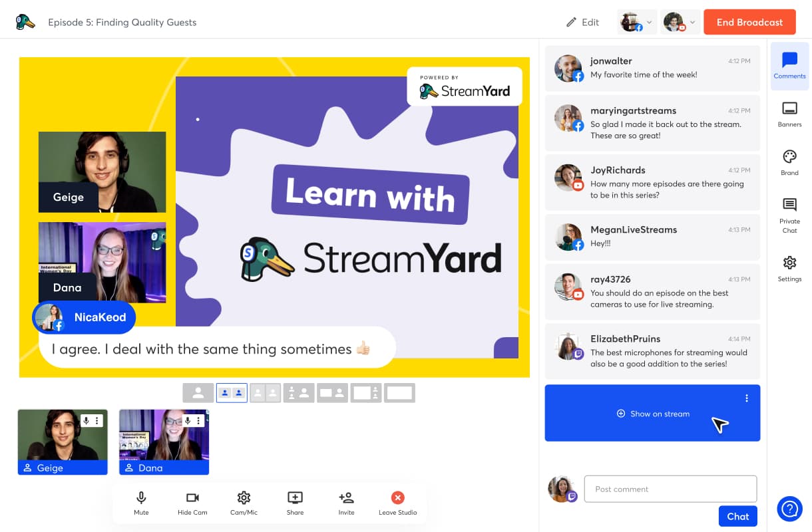The height and width of the screenshot is (532, 812).
Task: Click the NicaKeod commenter badge on stream
Action: 84,317
